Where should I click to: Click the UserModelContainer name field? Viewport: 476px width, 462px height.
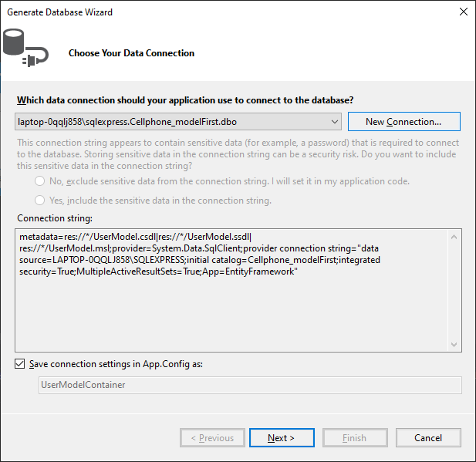(250, 385)
